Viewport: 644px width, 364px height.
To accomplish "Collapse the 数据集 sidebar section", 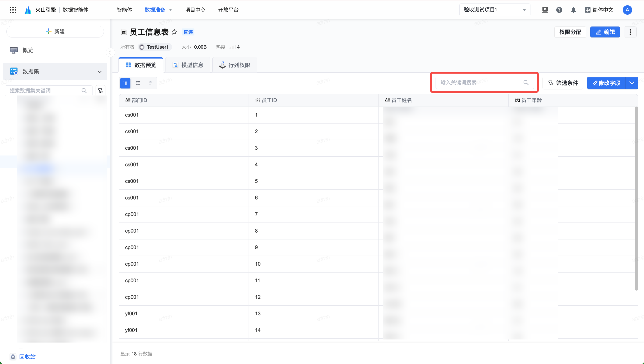I will point(100,72).
